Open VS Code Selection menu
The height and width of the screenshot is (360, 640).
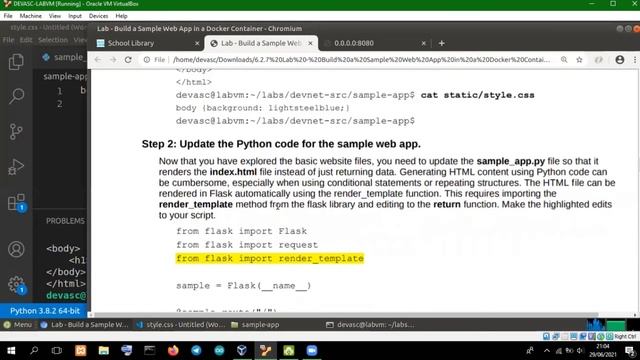(x=53, y=40)
